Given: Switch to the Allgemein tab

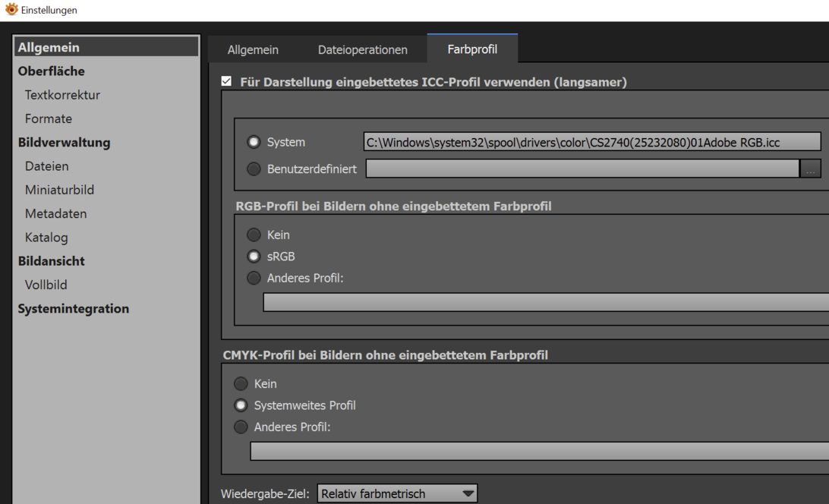Looking at the screenshot, I should click(253, 50).
